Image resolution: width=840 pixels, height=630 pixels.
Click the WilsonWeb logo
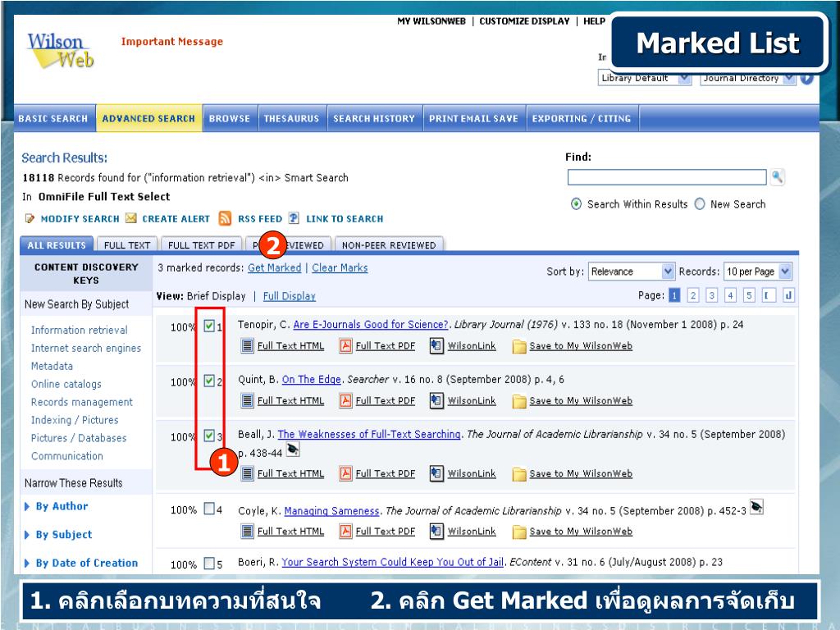[60, 51]
